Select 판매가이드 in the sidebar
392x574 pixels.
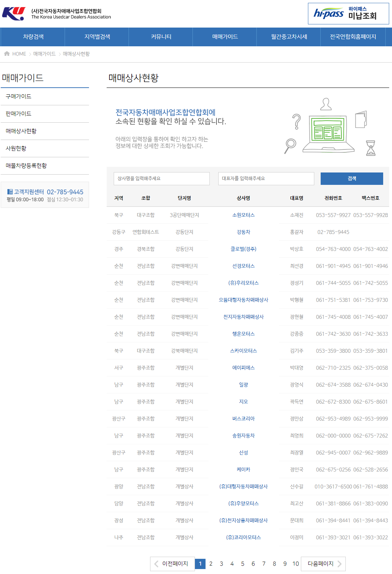tap(45, 114)
